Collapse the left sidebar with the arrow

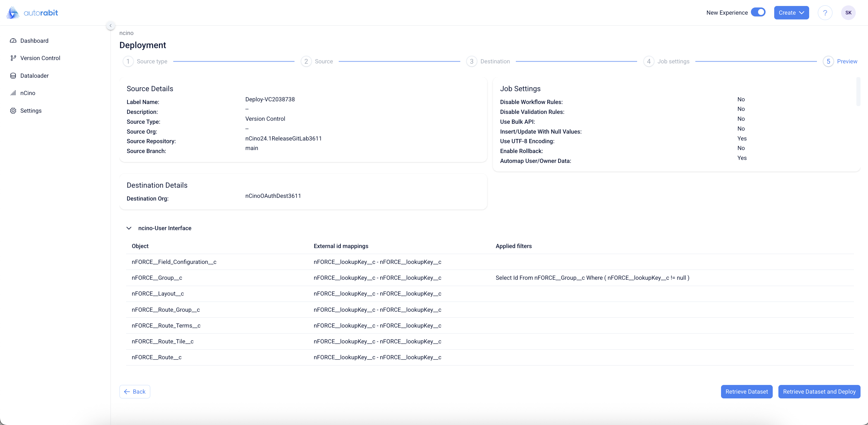pyautogui.click(x=111, y=26)
